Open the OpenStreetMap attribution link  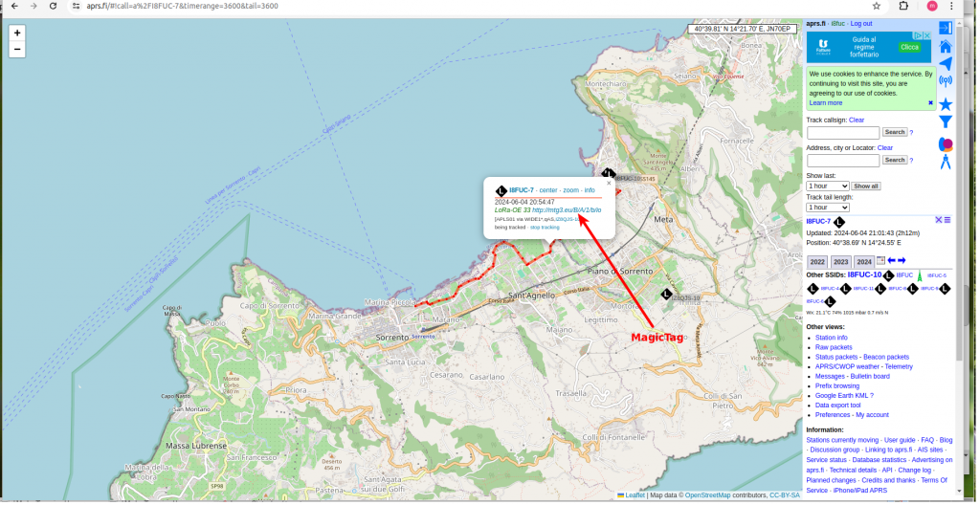(707, 495)
